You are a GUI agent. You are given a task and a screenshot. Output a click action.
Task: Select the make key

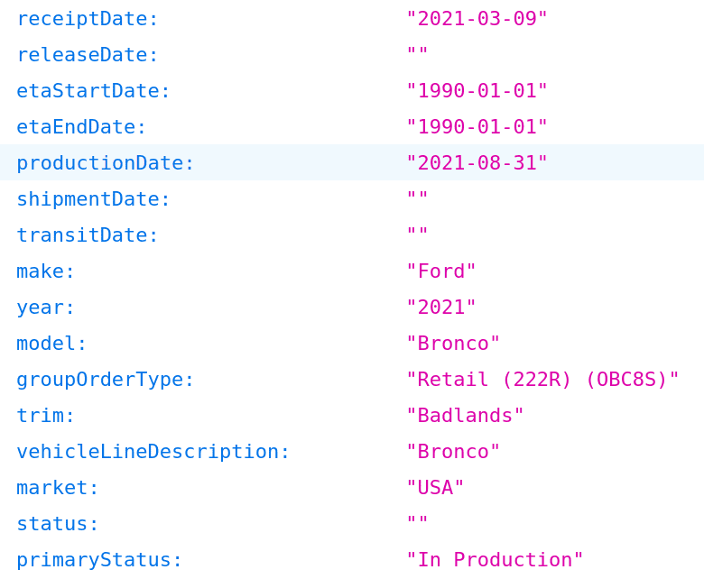click(45, 271)
